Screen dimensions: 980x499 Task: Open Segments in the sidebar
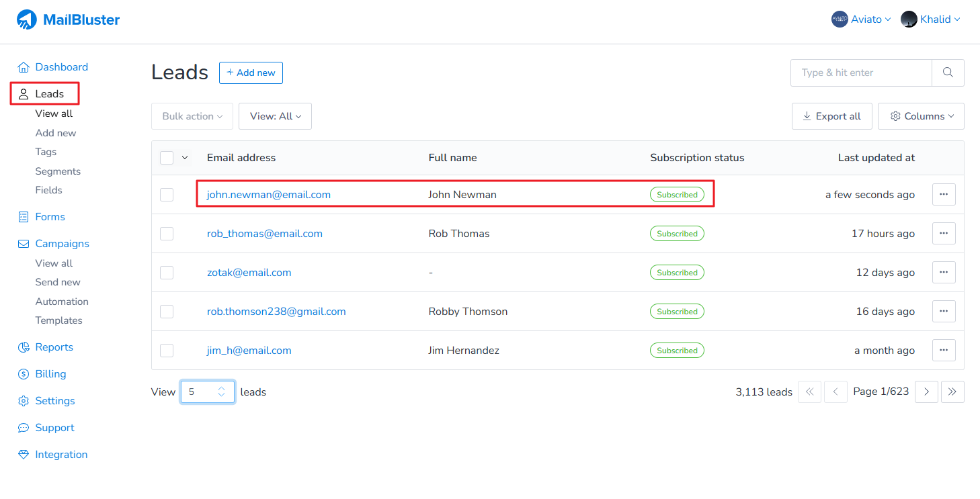click(58, 171)
